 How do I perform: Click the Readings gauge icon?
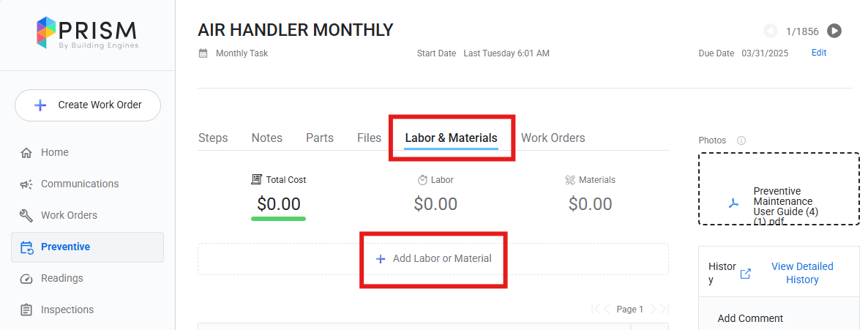coord(26,279)
